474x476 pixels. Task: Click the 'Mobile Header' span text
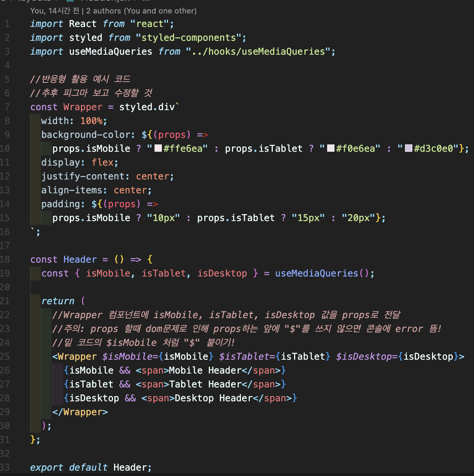pos(205,370)
